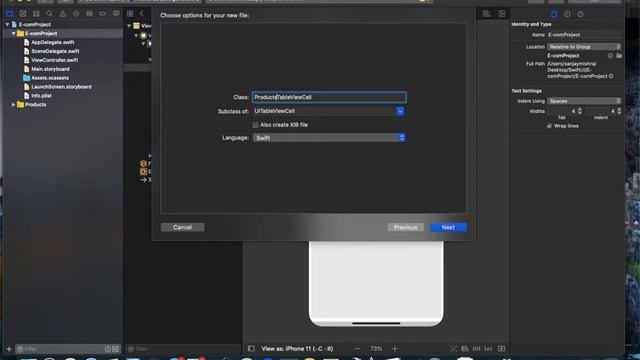Open the Test navigator icon
The height and width of the screenshot is (360, 640).
[x=76, y=13]
